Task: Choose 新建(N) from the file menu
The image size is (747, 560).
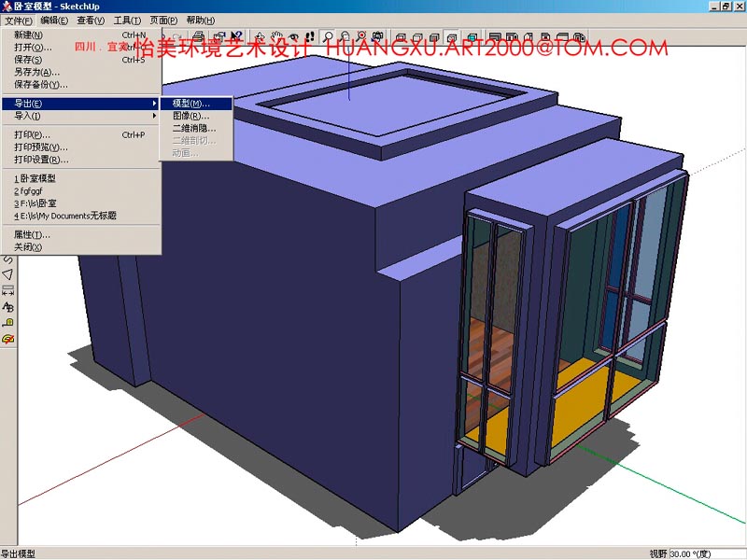Action: [x=81, y=35]
